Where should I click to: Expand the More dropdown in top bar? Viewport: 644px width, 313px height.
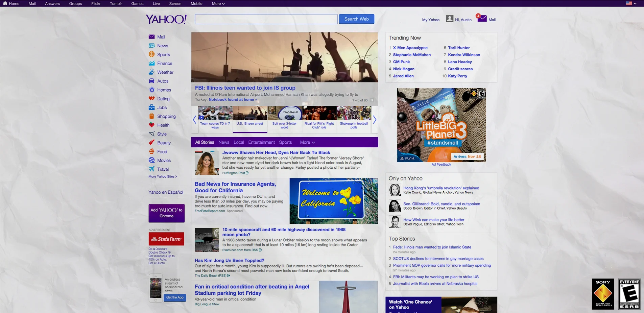[x=218, y=4]
